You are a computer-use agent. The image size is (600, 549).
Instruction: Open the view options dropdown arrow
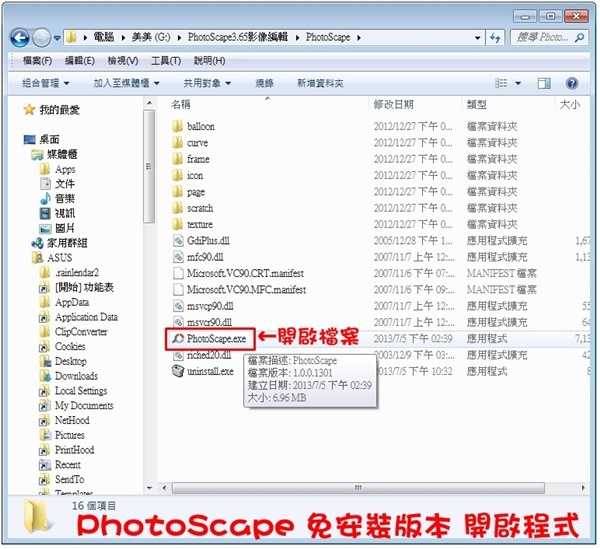518,83
